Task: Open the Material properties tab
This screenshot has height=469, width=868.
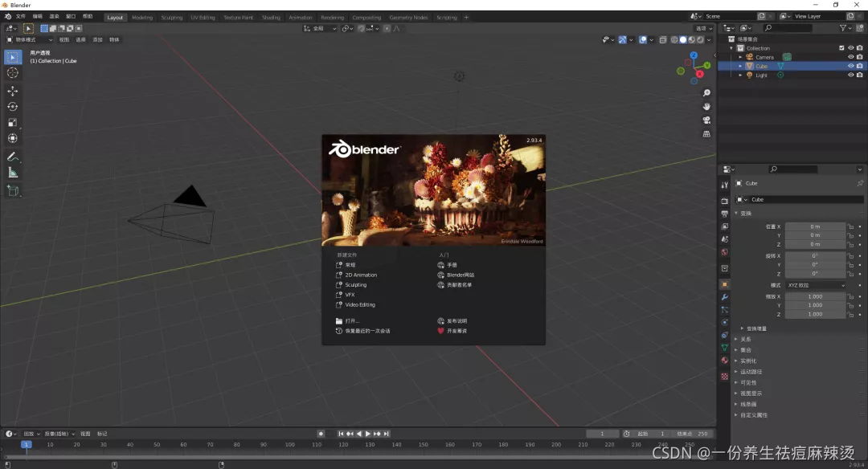Action: pos(725,360)
